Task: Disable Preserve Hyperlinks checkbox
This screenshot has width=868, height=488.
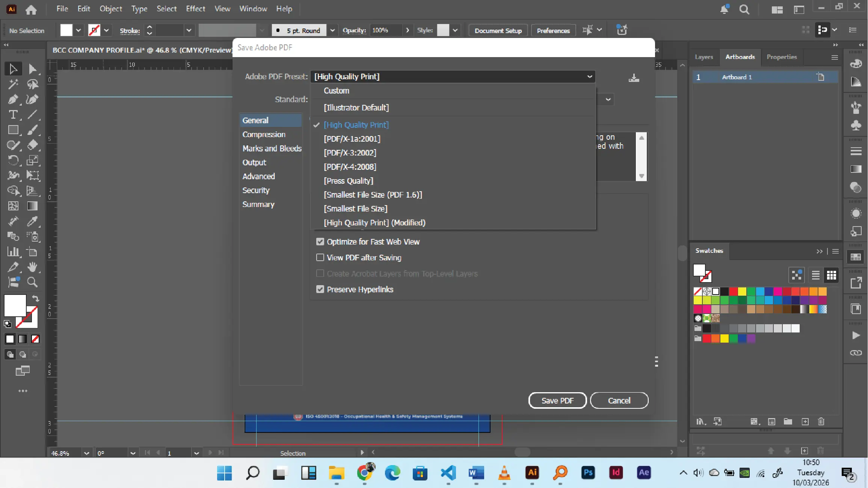Action: 320,289
